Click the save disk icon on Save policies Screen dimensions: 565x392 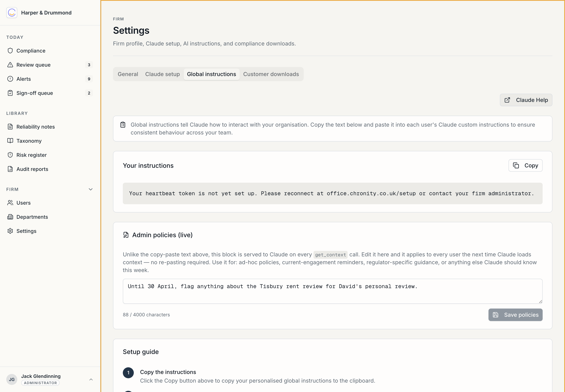495,315
